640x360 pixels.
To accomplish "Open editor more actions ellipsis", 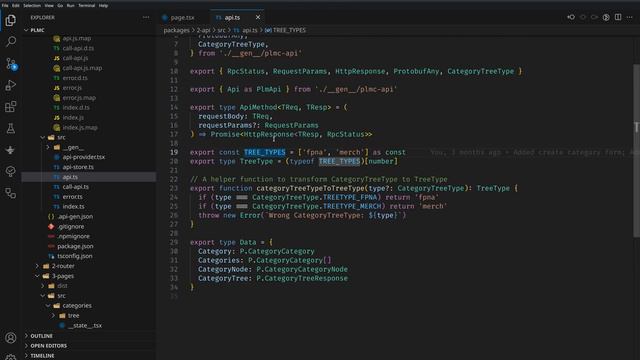I will (629, 17).
